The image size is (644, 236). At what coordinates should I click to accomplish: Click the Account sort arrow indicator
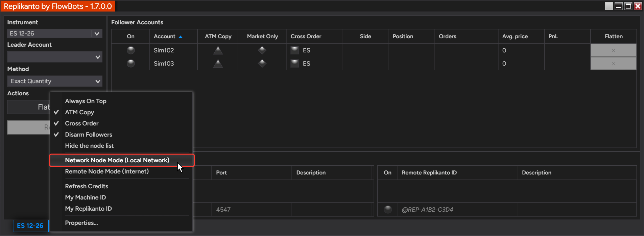(181, 37)
